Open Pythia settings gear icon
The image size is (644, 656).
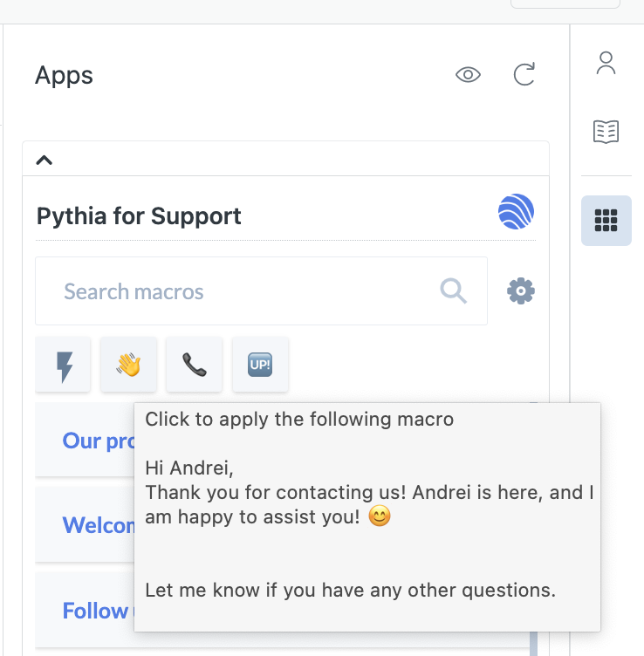(x=521, y=291)
